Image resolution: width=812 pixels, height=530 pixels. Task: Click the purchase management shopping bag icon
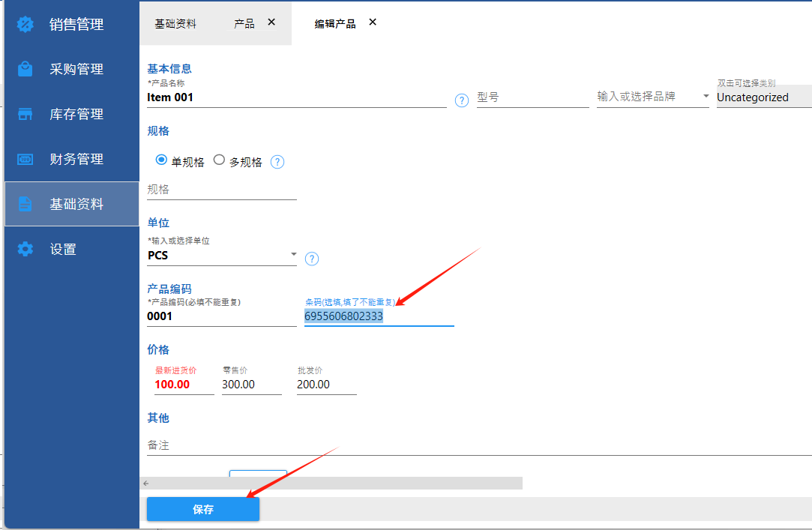[x=25, y=69]
